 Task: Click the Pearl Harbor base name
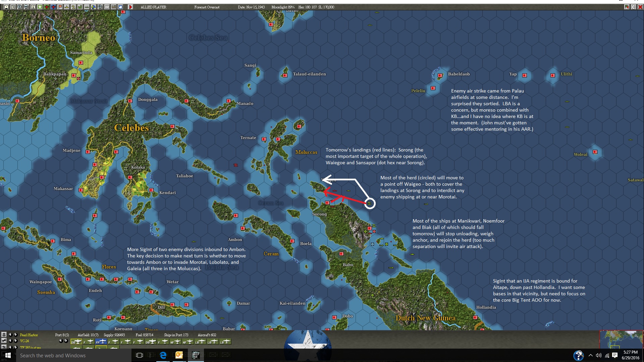(29, 335)
